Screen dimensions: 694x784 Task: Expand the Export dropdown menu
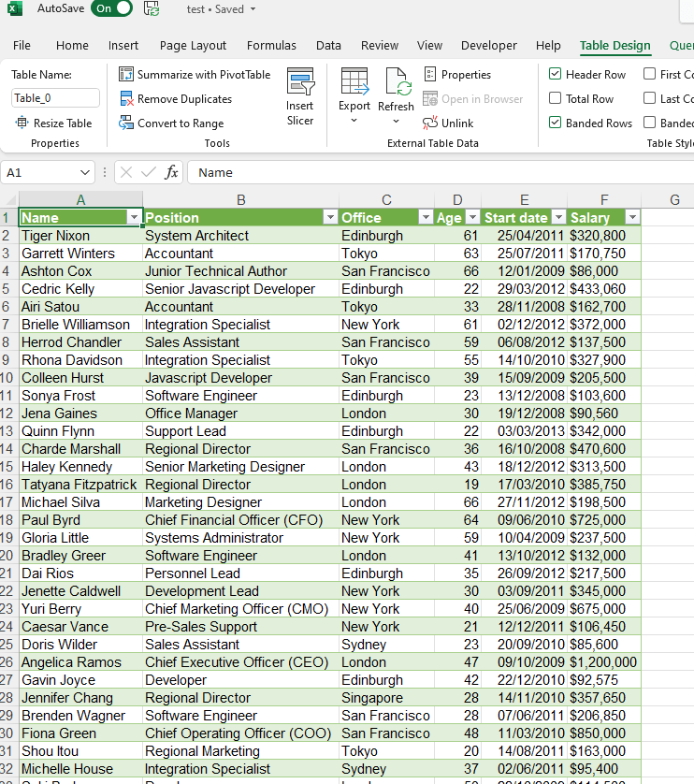354,121
